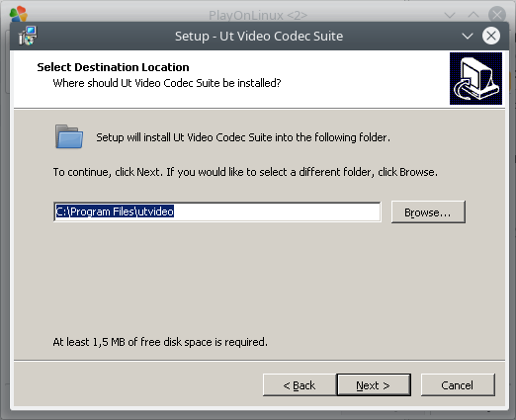Click the free disk space requirement text

[160, 342]
